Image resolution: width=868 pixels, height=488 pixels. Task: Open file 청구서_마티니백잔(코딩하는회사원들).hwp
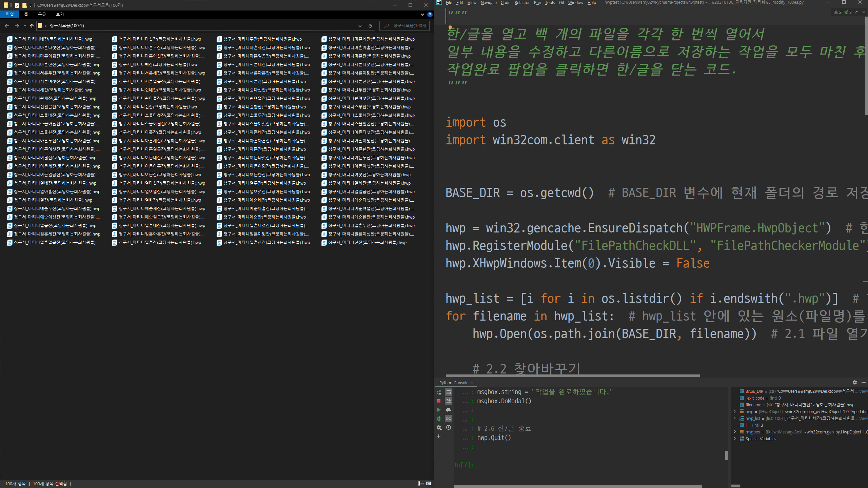click(157, 64)
